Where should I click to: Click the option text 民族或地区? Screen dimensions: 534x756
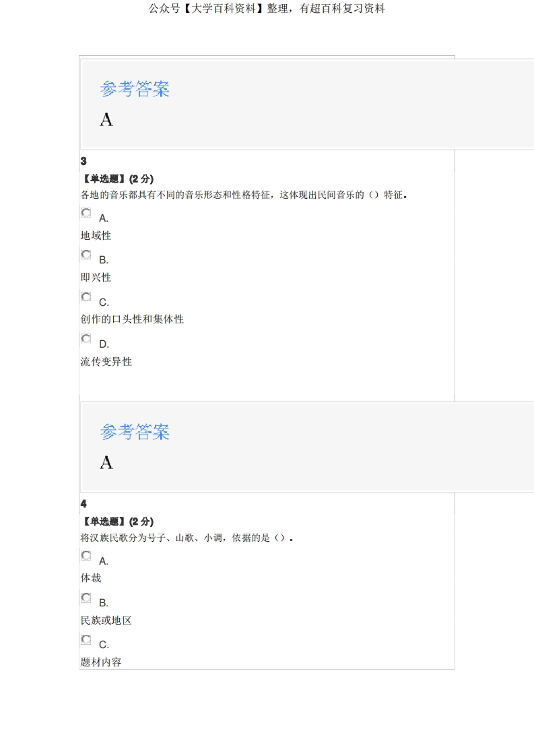coord(106,621)
